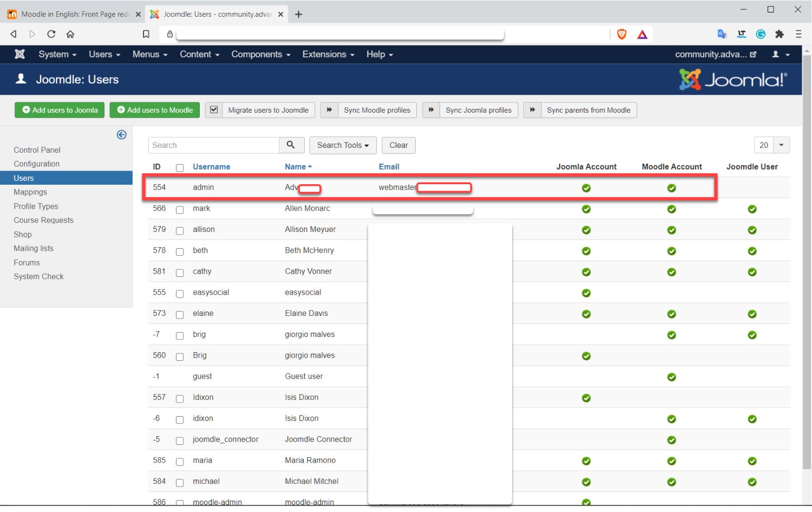The width and height of the screenshot is (812, 512).
Task: Click the search magnifier icon button
Action: [291, 145]
